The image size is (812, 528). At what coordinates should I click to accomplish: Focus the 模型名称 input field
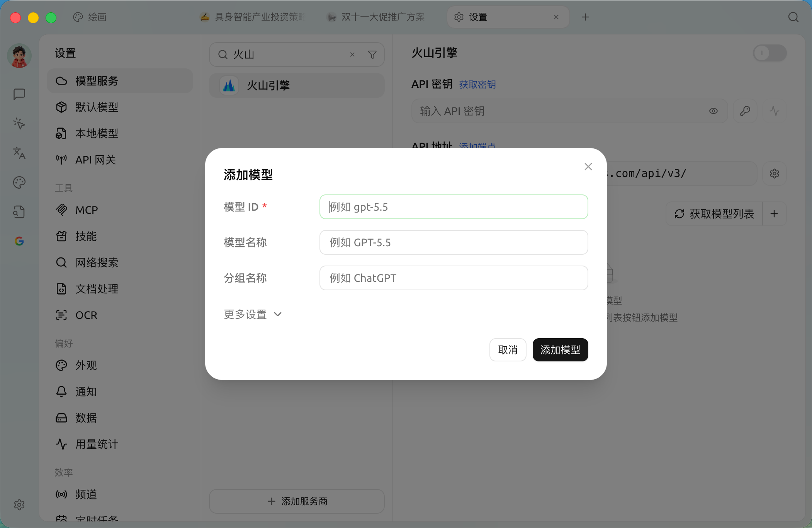(x=454, y=242)
